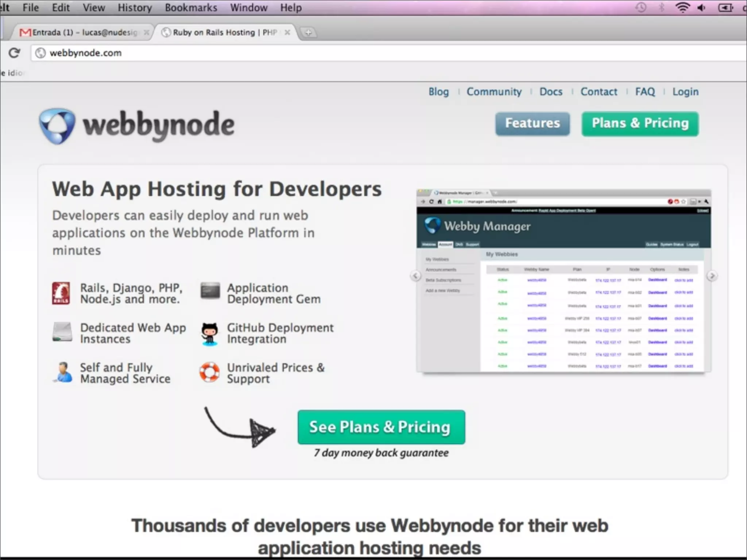Click the Application Deployment Gem icon
This screenshot has height=560, width=747.
(210, 291)
